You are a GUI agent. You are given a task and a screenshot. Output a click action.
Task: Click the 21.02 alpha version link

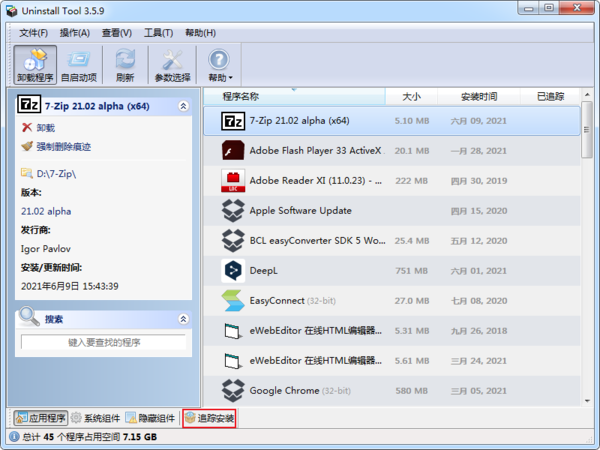pyautogui.click(x=46, y=211)
